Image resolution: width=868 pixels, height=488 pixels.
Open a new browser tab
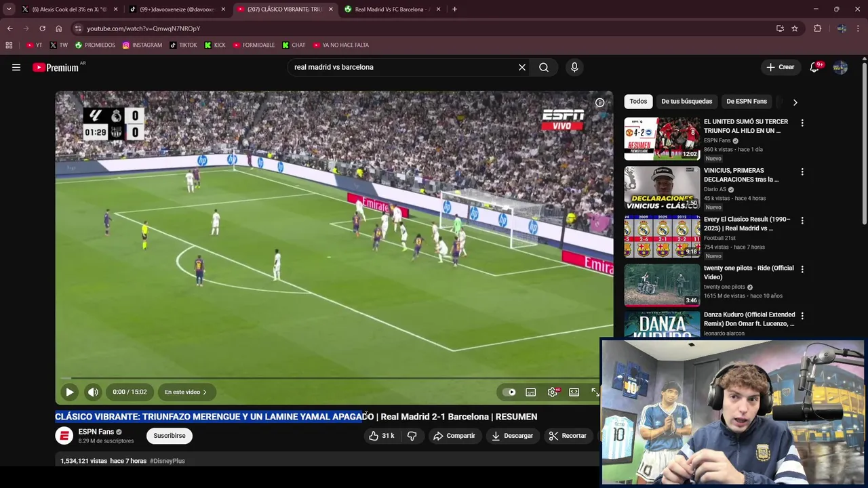coord(454,9)
